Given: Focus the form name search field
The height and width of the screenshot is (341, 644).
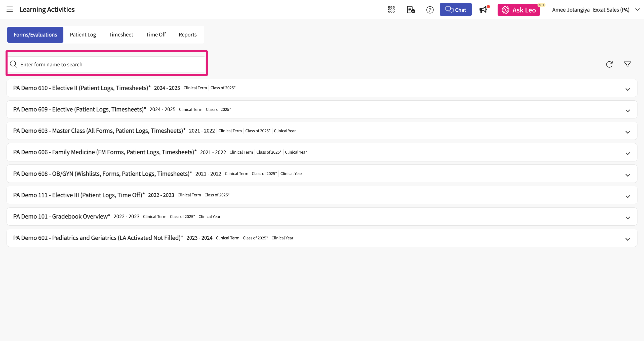Looking at the screenshot, I should (111, 64).
